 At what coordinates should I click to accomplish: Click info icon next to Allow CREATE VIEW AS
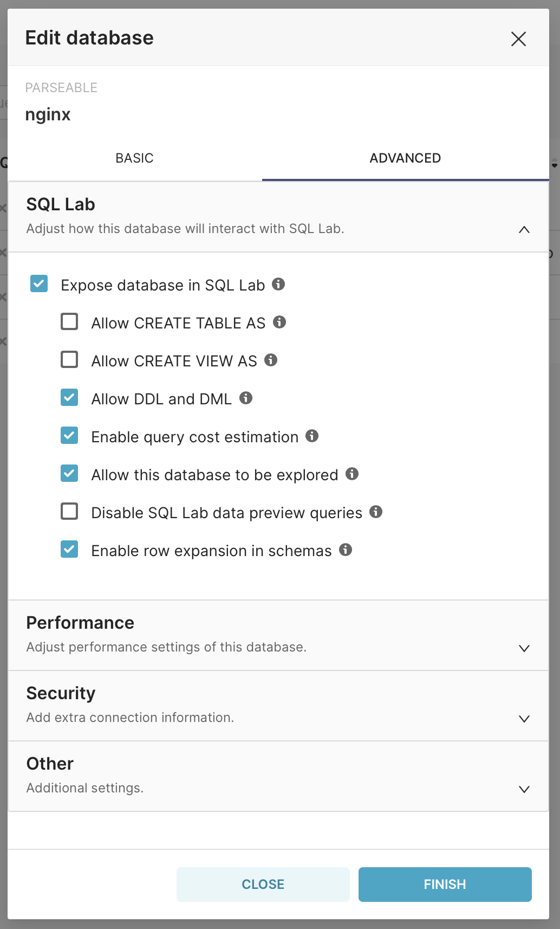(x=271, y=360)
